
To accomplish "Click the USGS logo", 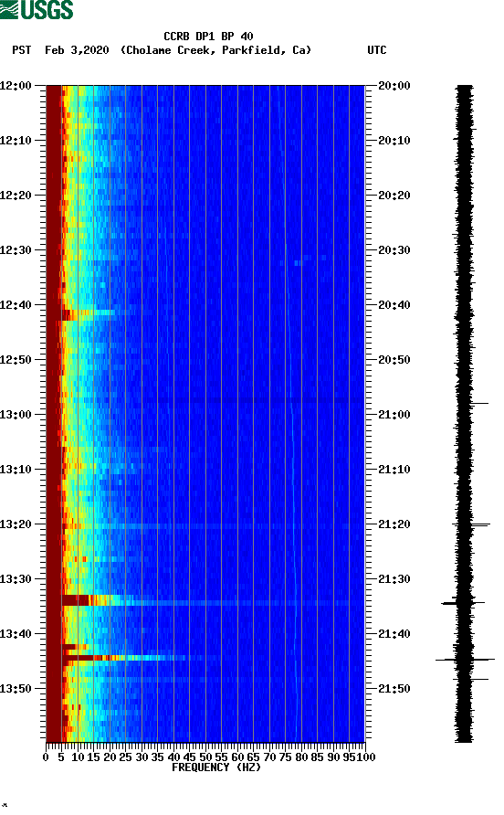I will coord(37,9).
